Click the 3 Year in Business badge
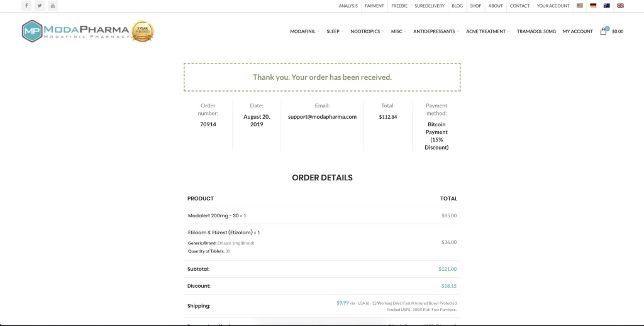This screenshot has height=326, width=644. (142, 31)
